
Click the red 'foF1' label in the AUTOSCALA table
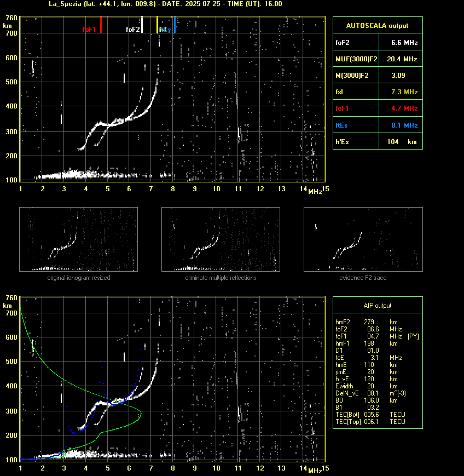tap(342, 108)
